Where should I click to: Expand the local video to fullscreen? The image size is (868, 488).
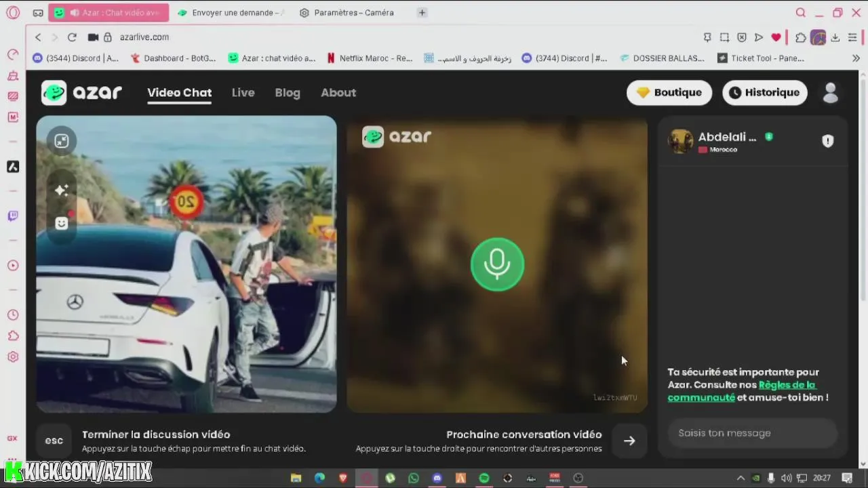coord(62,141)
